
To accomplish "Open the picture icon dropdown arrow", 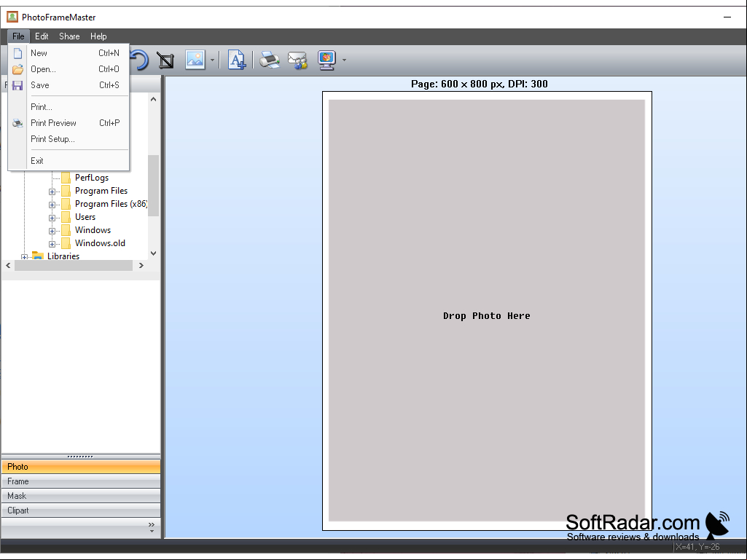I will (x=213, y=60).
